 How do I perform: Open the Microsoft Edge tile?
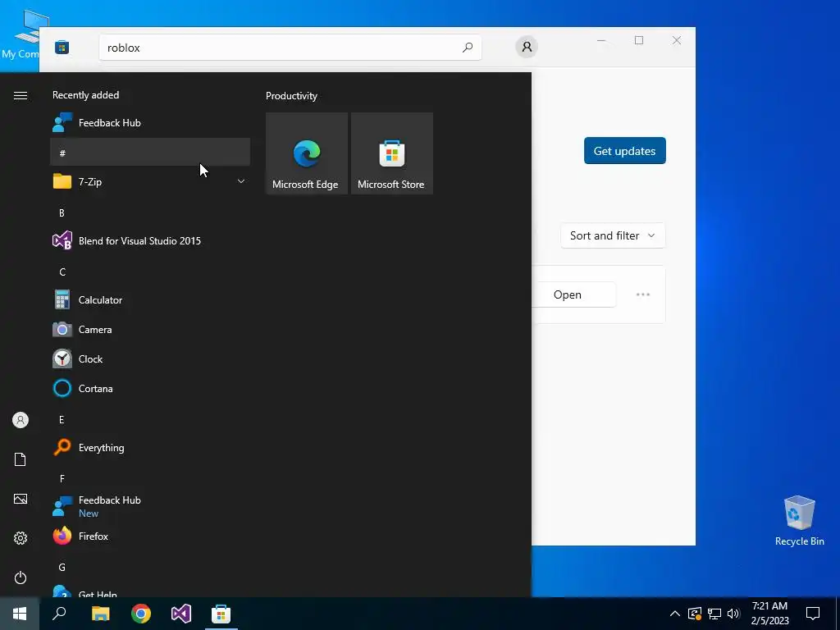[307, 153]
